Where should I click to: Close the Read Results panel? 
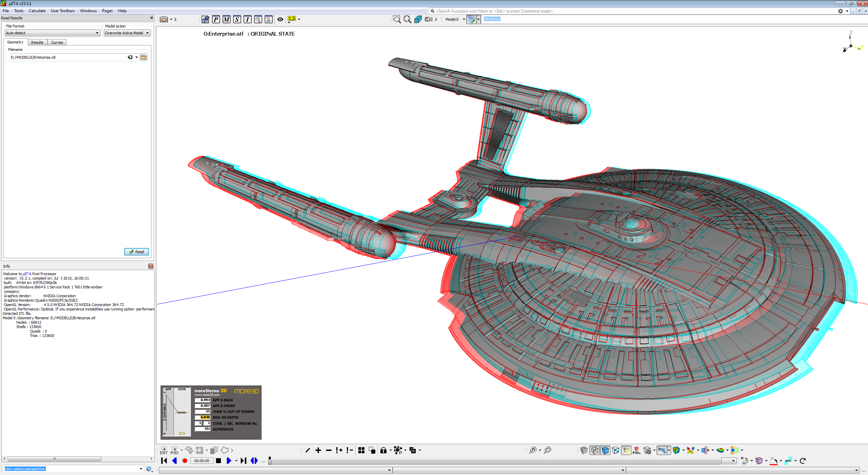(151, 18)
